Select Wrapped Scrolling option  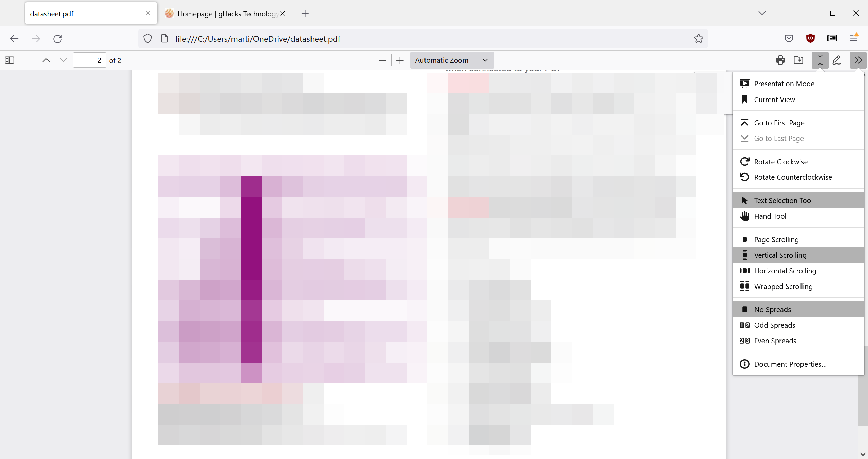783,286
